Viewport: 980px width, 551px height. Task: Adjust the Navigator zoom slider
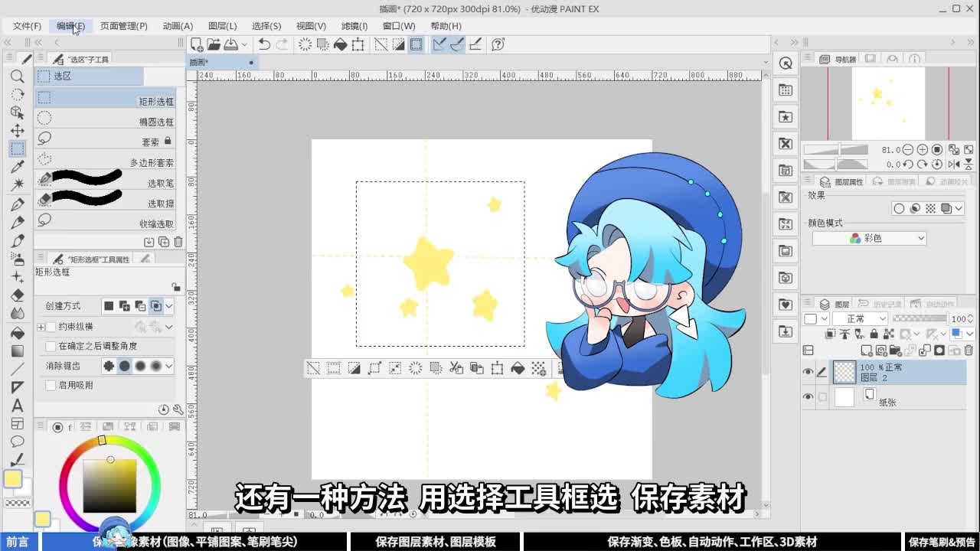click(835, 150)
